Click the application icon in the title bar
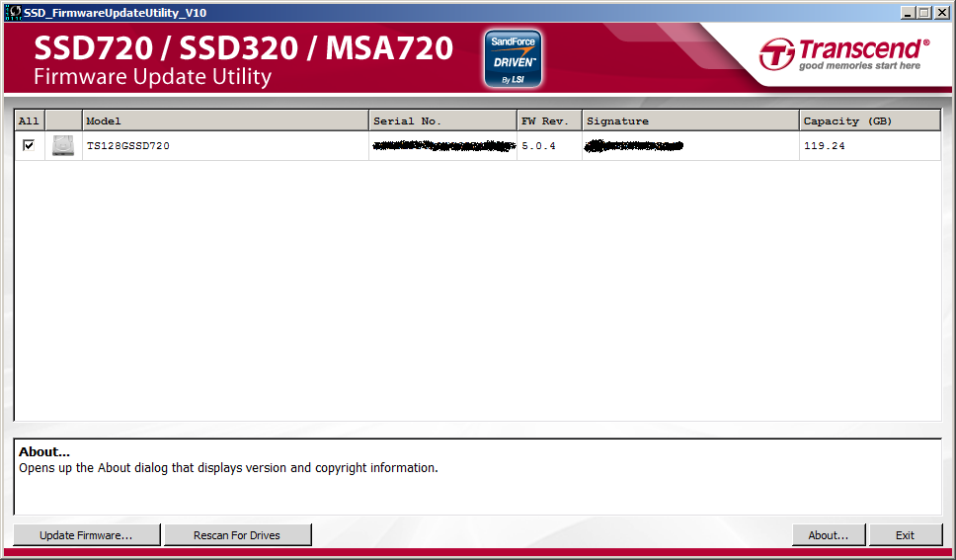 tap(13, 12)
